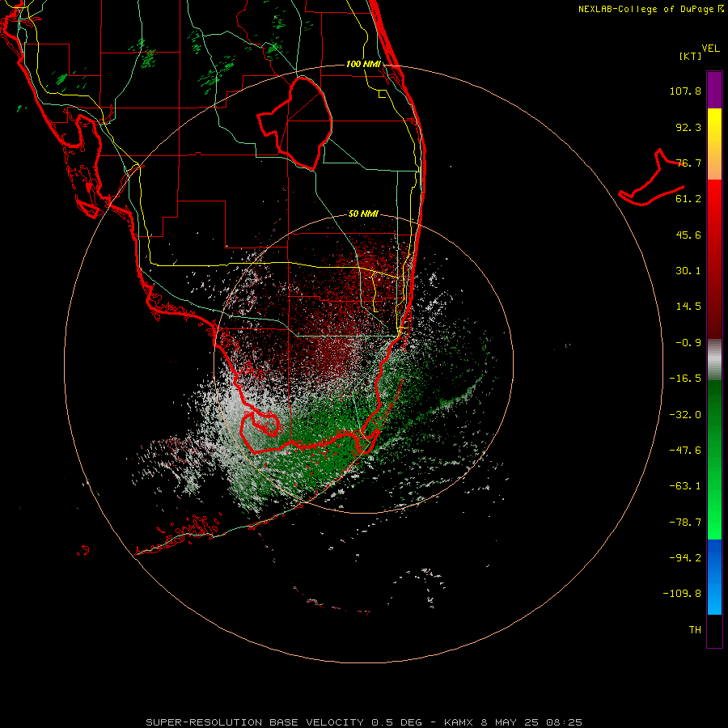Click the 30.1 legend value
Screen dimensions: 728x728
(x=688, y=271)
